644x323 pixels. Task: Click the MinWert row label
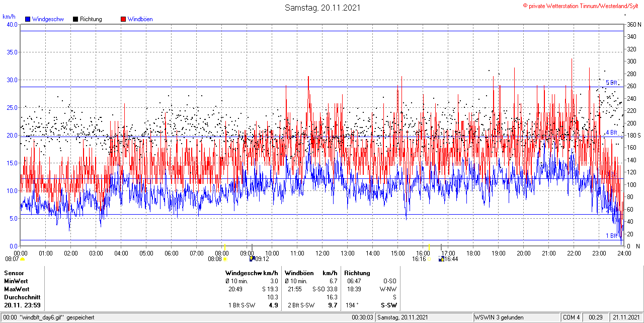16,281
